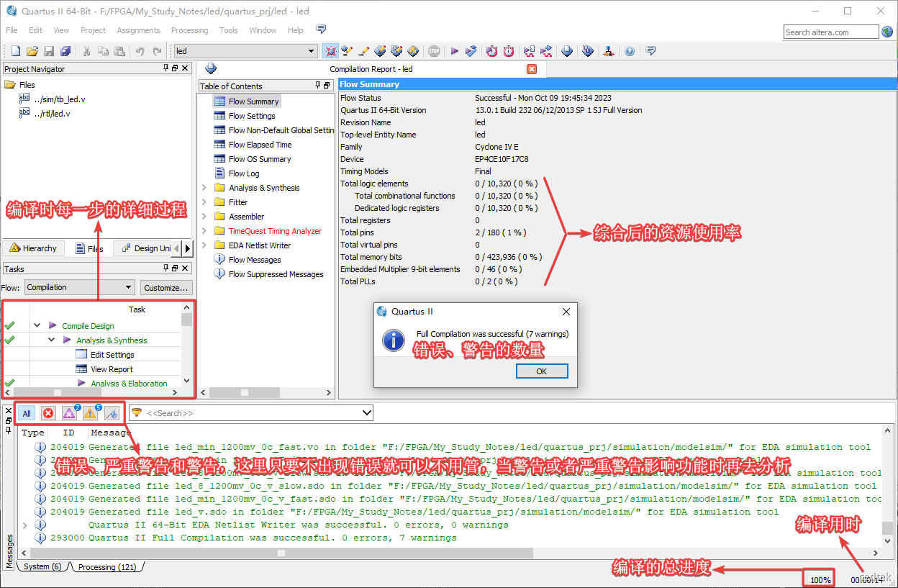This screenshot has width=898, height=588.
Task: Click the Help question mark icon
Action: [630, 51]
